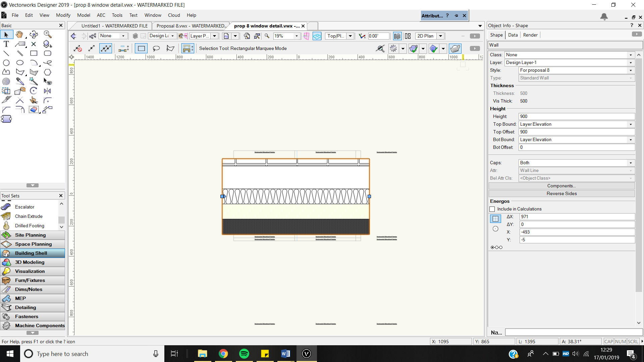Open the zoom percentage dropdown
The image size is (644, 362).
pos(296,36)
